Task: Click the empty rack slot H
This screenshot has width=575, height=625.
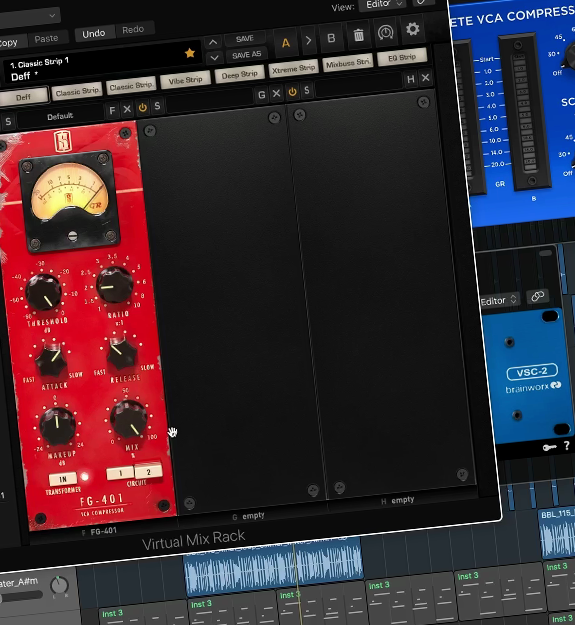Action: (x=379, y=295)
